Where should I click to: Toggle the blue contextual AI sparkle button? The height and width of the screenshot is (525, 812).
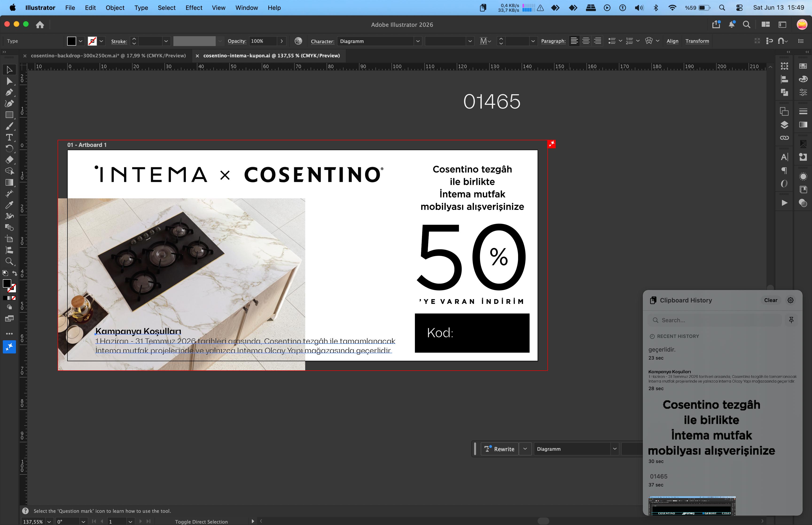pyautogui.click(x=9, y=347)
